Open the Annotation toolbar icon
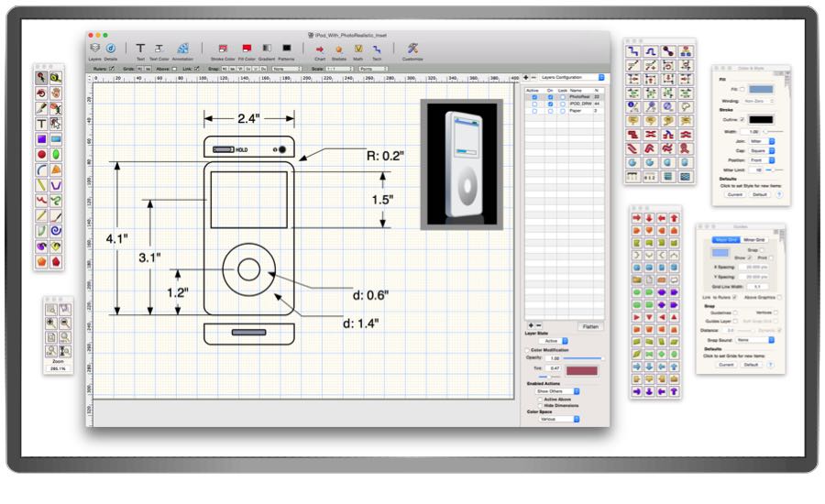The height and width of the screenshot is (504, 825). click(182, 48)
